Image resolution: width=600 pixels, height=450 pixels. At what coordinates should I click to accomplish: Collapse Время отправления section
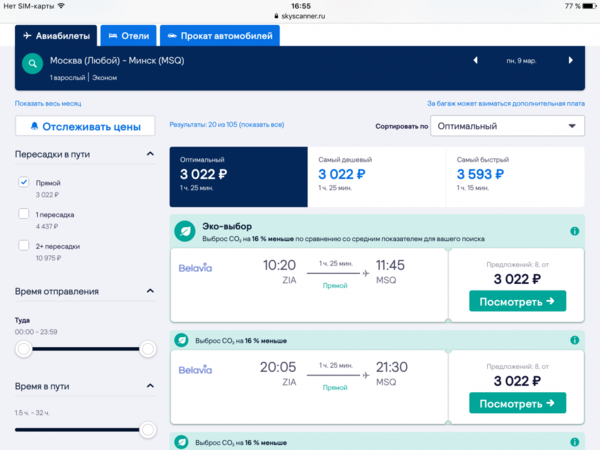150,291
